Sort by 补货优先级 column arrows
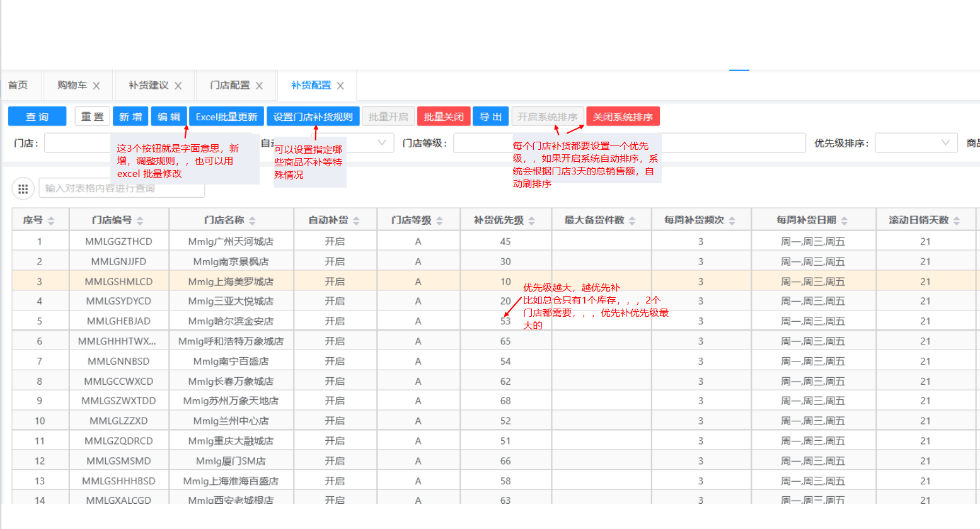 pos(531,220)
